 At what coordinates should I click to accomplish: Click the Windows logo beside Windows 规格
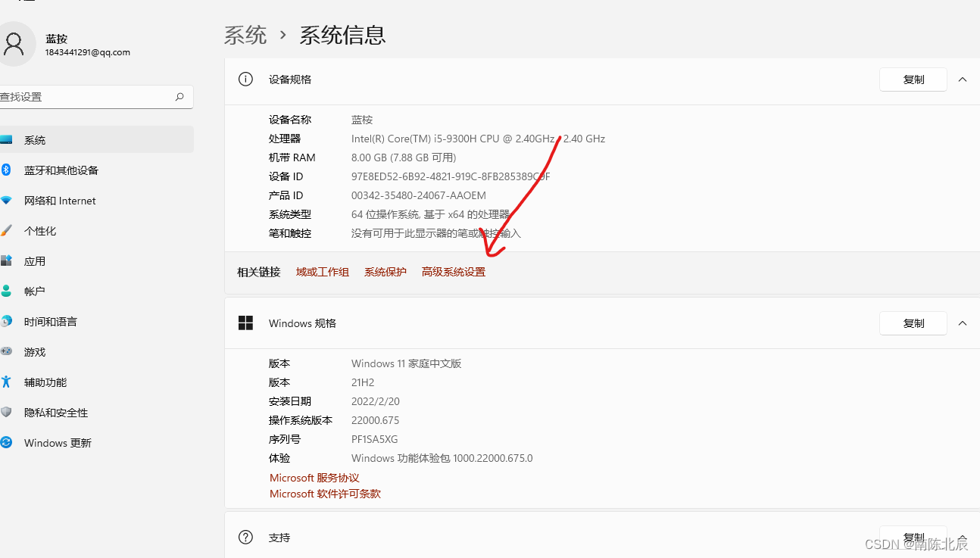coord(245,323)
